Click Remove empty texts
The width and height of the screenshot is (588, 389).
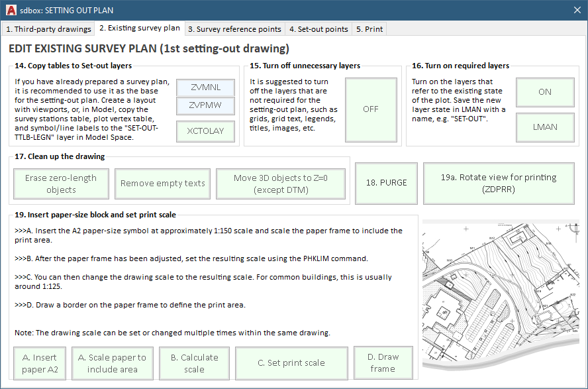(x=162, y=184)
